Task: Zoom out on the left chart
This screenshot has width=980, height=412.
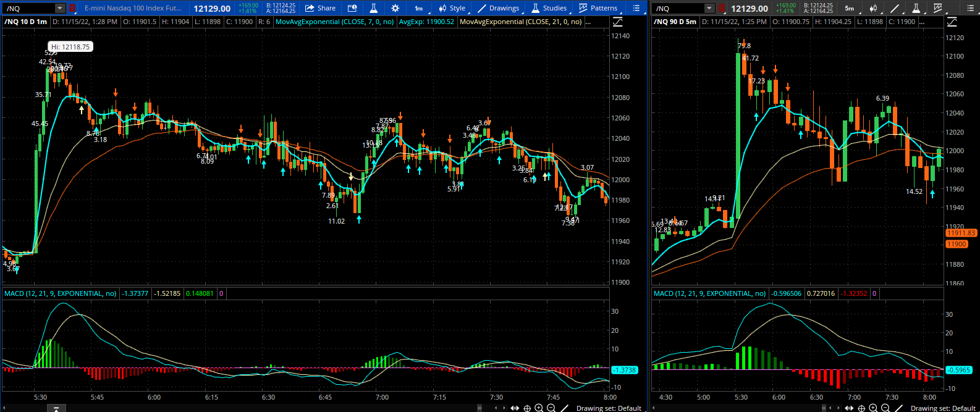Action: (551, 408)
